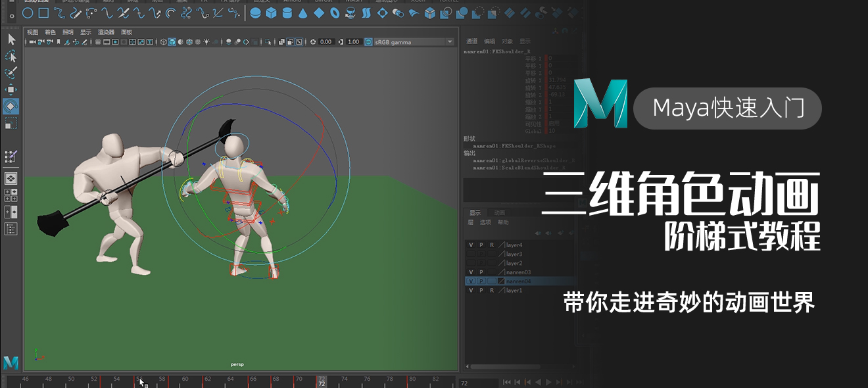
Task: Switch to the 显示 layer tab
Action: pos(475,212)
